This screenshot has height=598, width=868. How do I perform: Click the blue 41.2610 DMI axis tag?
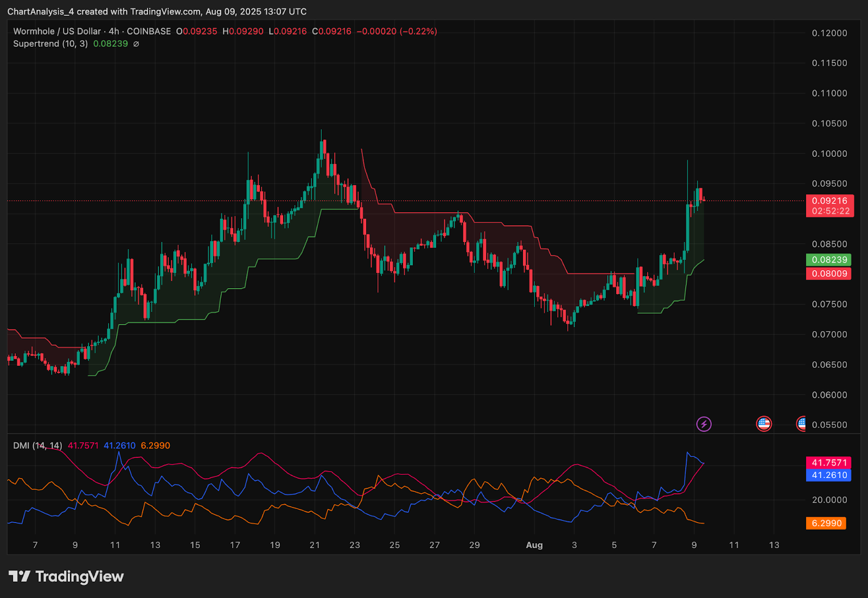pos(829,475)
